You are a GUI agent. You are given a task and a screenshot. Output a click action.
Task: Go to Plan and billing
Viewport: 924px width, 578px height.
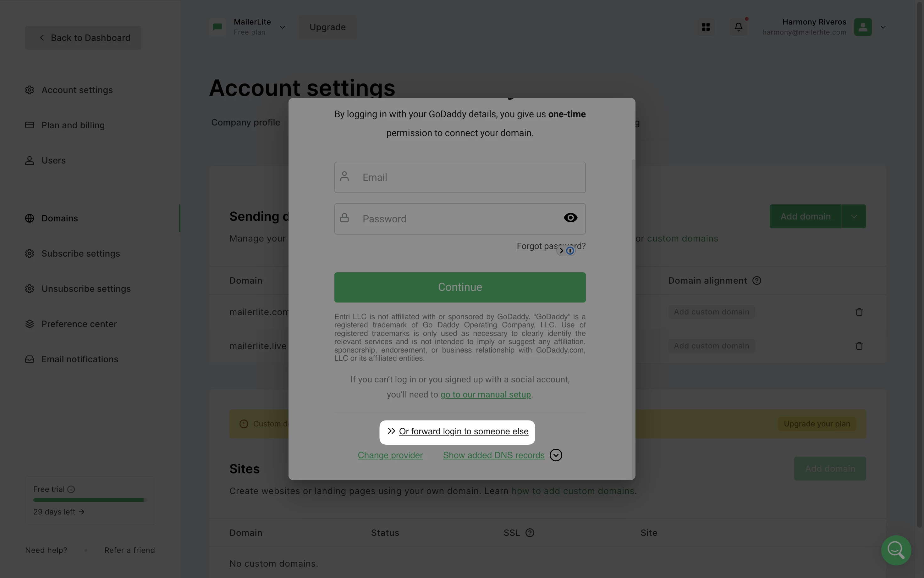click(73, 125)
